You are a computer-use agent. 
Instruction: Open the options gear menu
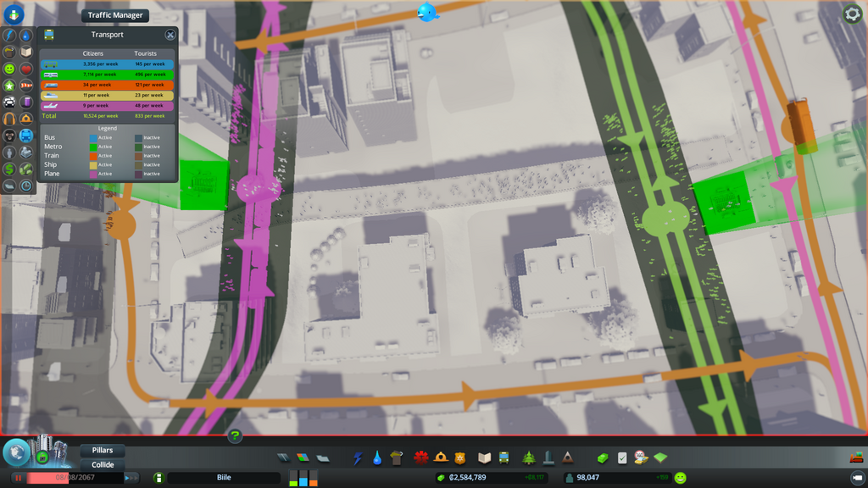[852, 14]
